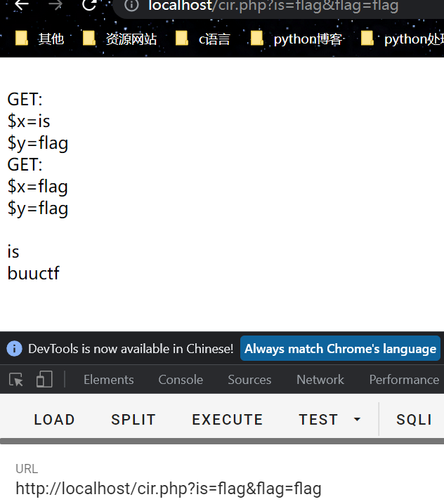Open the HackBar SQLI menu
Screen dimensions: 444x504
tap(414, 420)
